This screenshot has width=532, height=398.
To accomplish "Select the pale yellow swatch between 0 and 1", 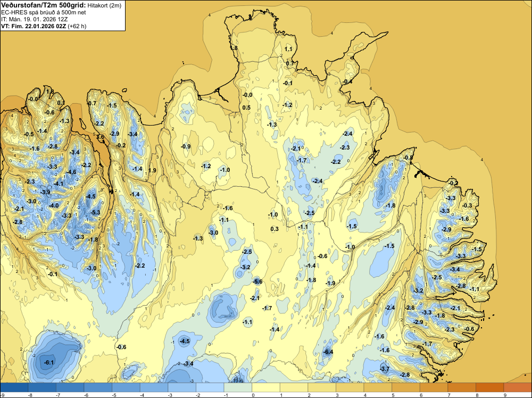I will click(x=266, y=387).
